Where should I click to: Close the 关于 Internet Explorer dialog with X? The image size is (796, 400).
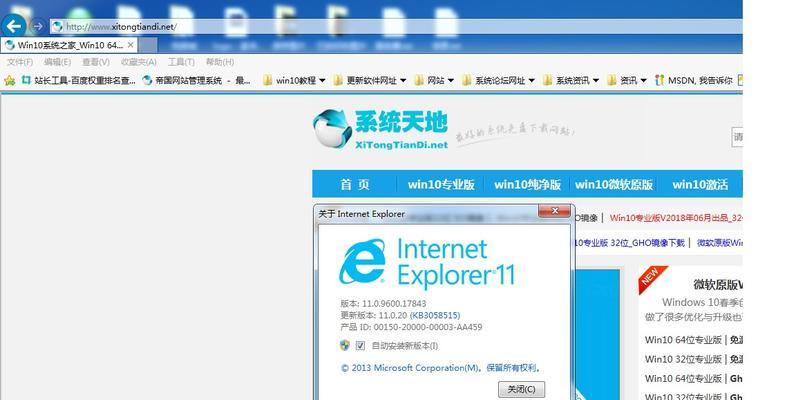[554, 211]
